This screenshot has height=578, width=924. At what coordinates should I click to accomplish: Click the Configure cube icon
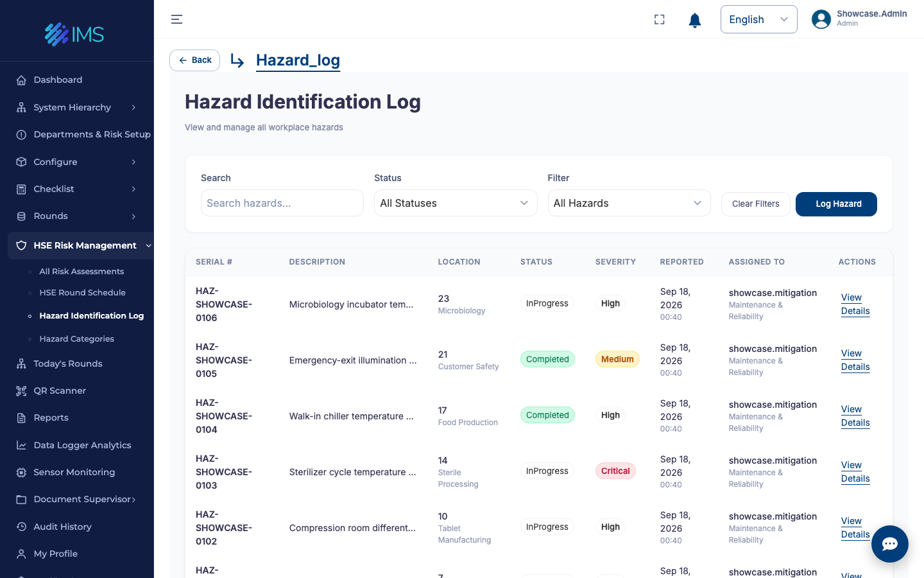21,162
